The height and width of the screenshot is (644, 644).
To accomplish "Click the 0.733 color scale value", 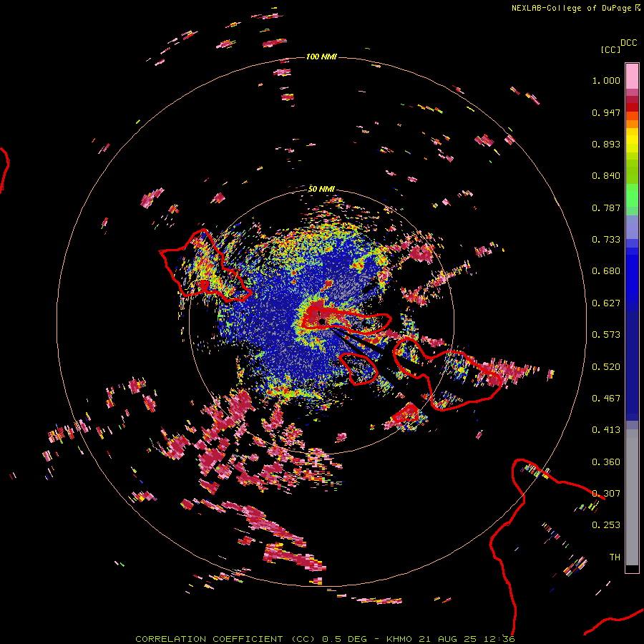I will point(606,240).
